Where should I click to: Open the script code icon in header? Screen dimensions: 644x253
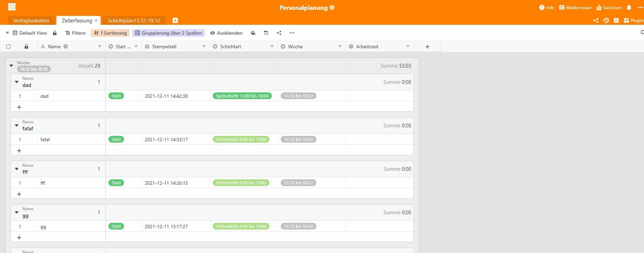pos(616,20)
